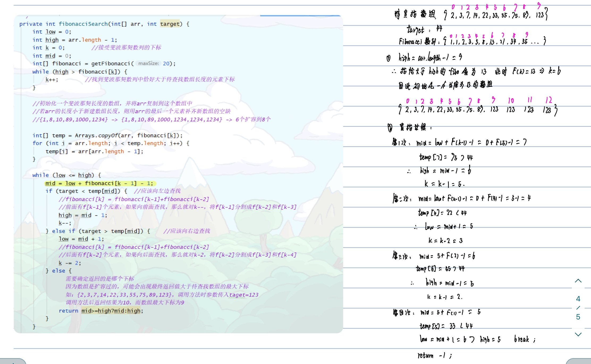Go to next page with down chevron
The width and height of the screenshot is (591, 364).
pyautogui.click(x=578, y=334)
